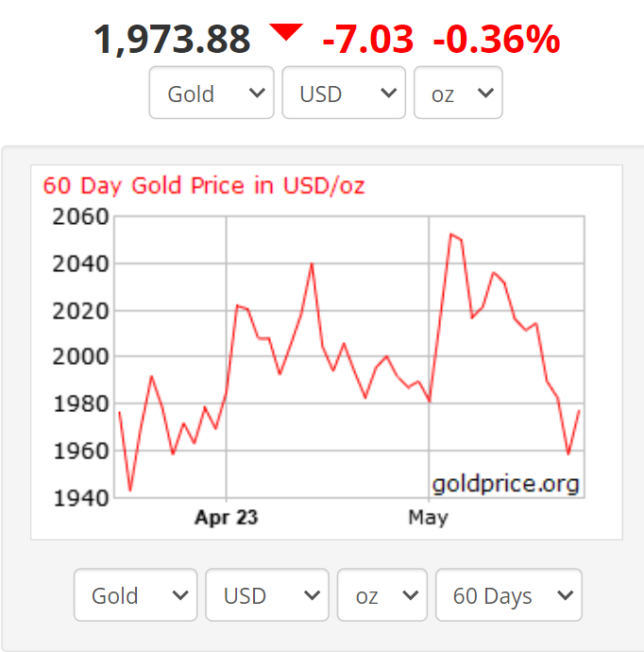Click the -0.36% percentage change
The height and width of the screenshot is (652, 644).
tap(496, 40)
